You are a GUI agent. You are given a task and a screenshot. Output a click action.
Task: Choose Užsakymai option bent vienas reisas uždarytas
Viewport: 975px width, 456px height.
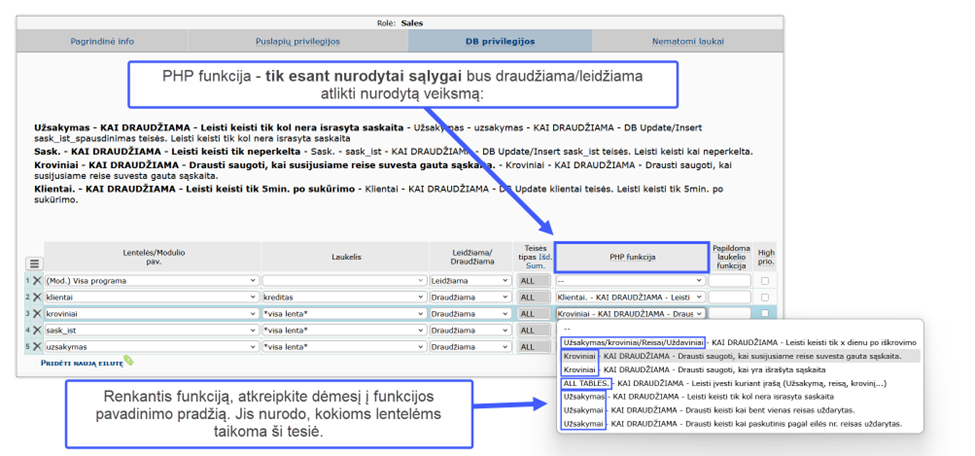click(x=739, y=410)
